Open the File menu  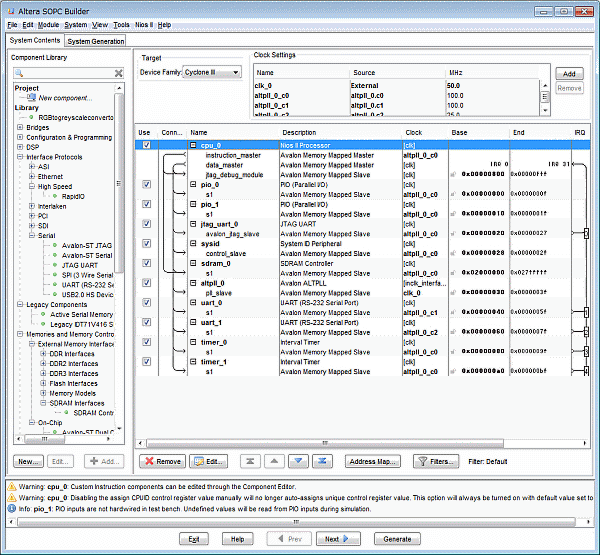coord(12,25)
